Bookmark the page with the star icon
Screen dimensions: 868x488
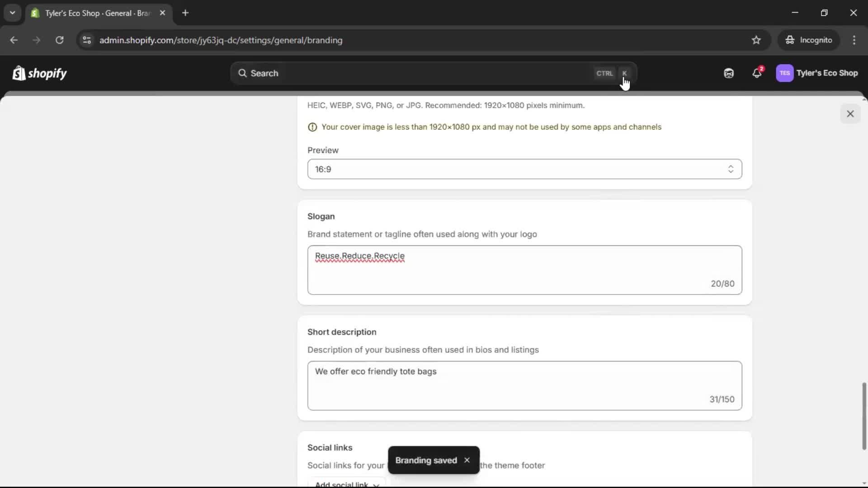click(756, 40)
